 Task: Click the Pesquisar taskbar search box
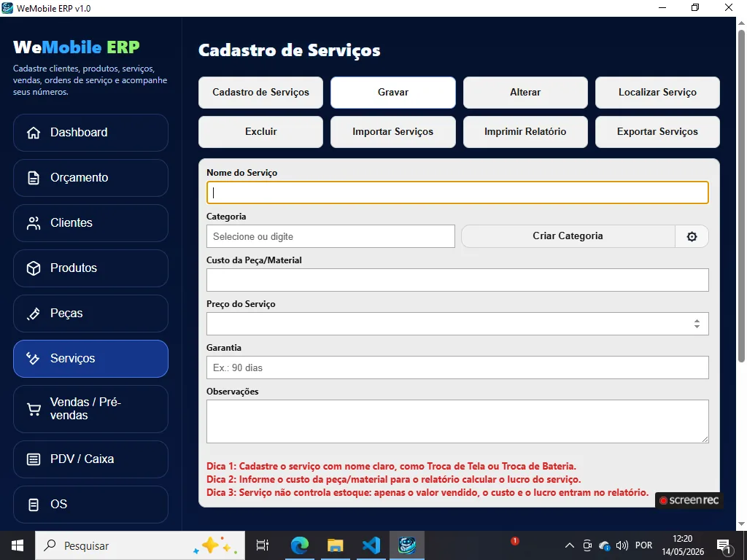[140, 545]
